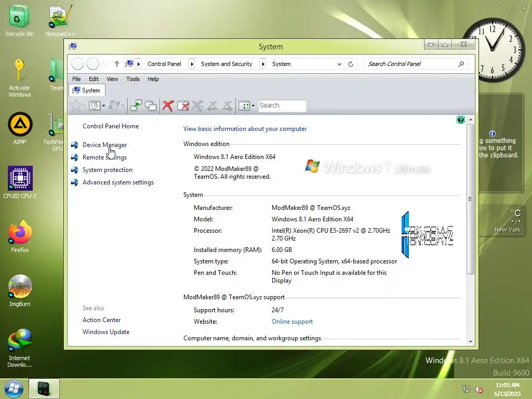Open Device Manager link
532x399 pixels.
point(104,145)
